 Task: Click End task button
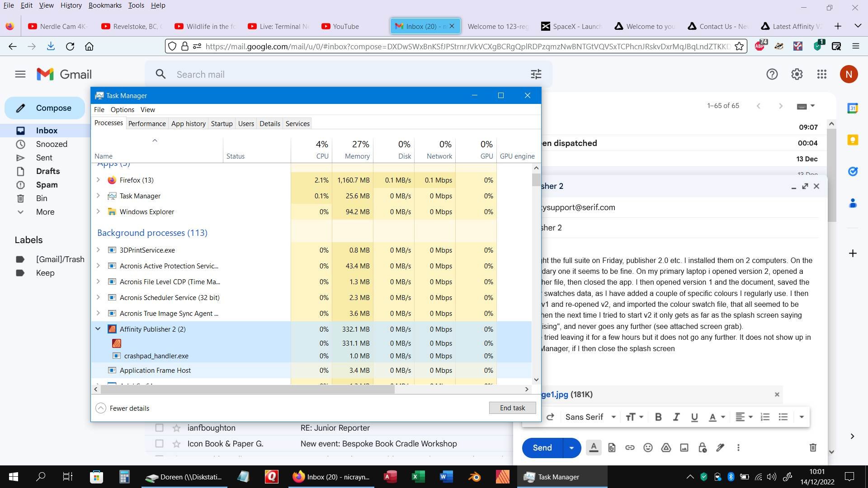(x=512, y=408)
